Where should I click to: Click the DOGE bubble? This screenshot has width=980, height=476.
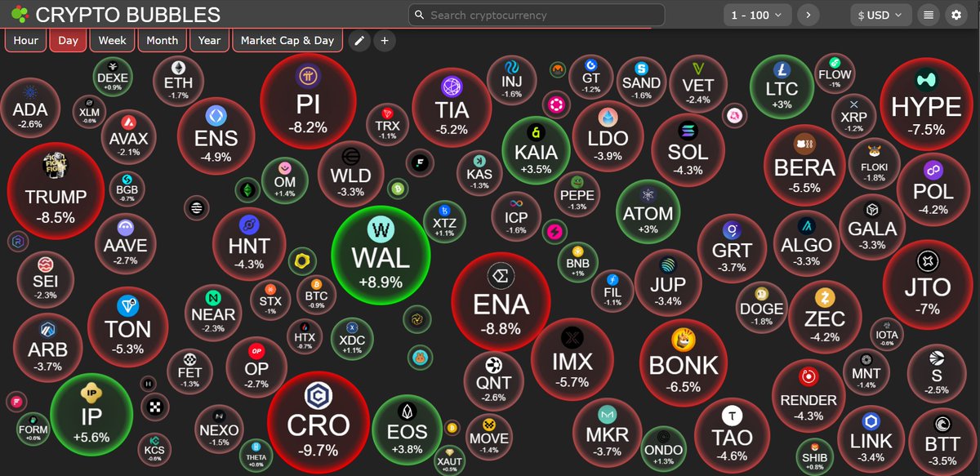click(761, 307)
